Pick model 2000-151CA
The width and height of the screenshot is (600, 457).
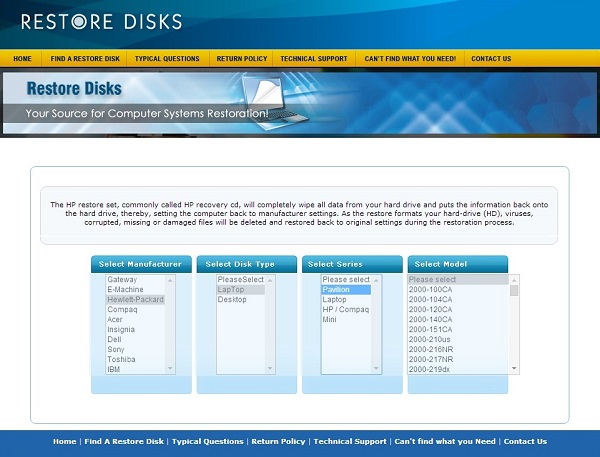[458, 329]
